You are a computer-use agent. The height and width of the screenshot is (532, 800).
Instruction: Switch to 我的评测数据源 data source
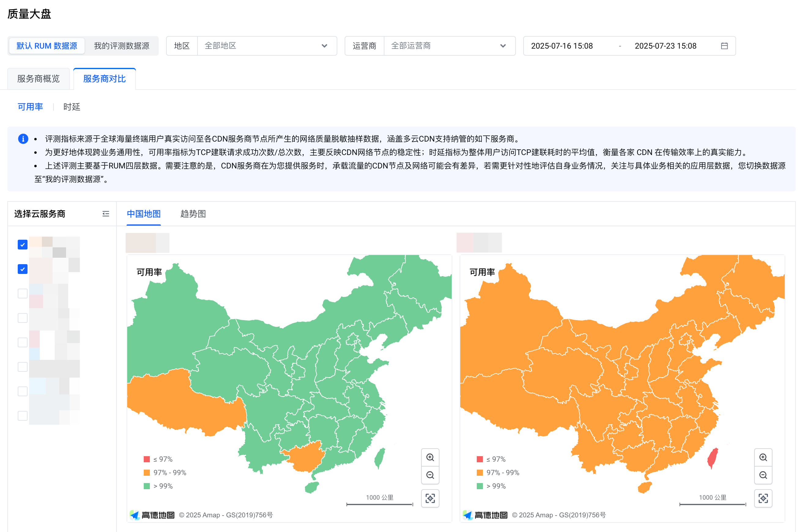[121, 46]
